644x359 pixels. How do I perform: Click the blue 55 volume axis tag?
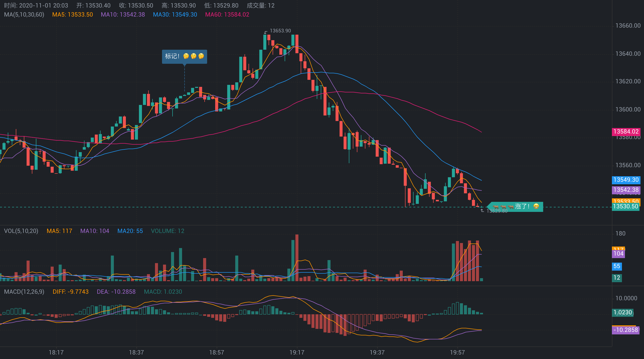point(617,266)
